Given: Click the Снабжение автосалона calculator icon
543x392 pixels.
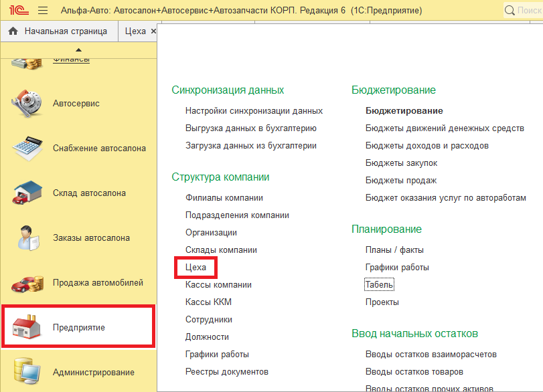Looking at the screenshot, I should point(27,148).
